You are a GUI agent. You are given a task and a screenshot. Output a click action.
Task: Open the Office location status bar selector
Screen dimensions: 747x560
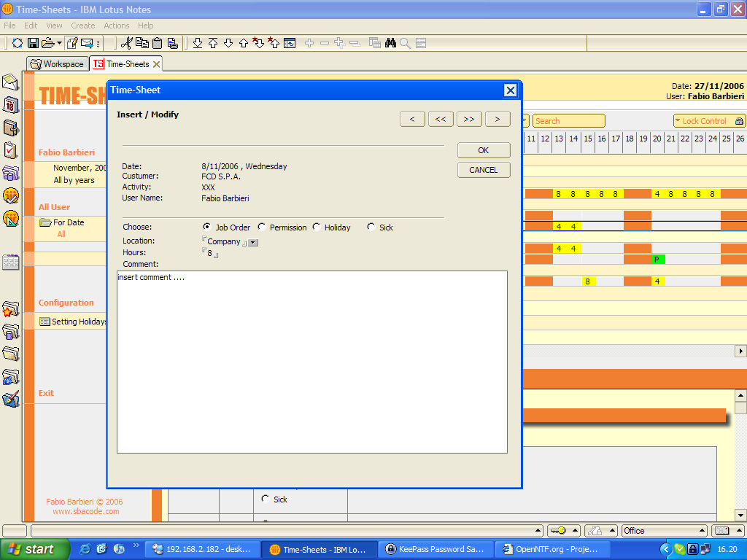pyautogui.click(x=665, y=531)
